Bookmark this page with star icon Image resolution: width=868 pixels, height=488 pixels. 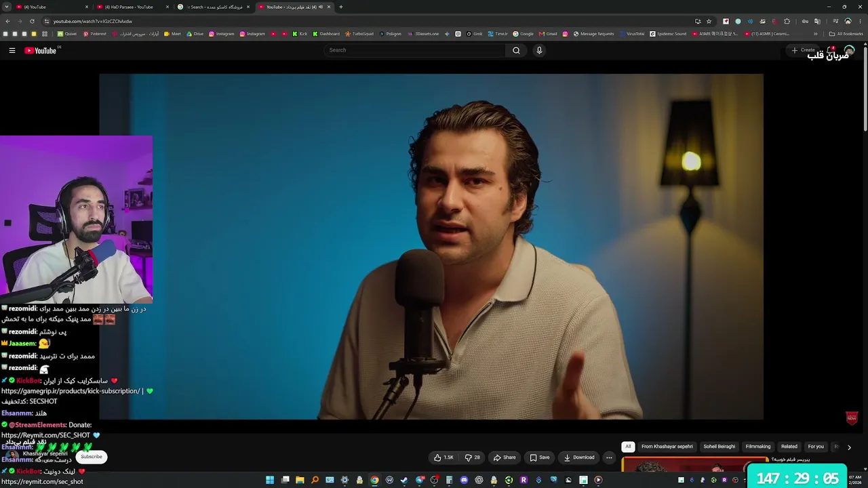coord(709,21)
